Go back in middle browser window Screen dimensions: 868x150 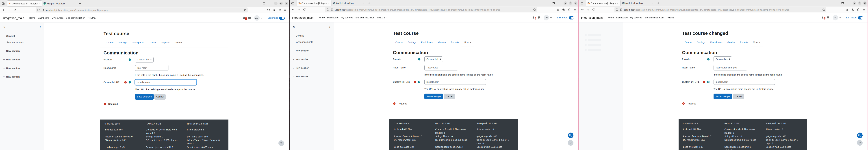point(293,10)
